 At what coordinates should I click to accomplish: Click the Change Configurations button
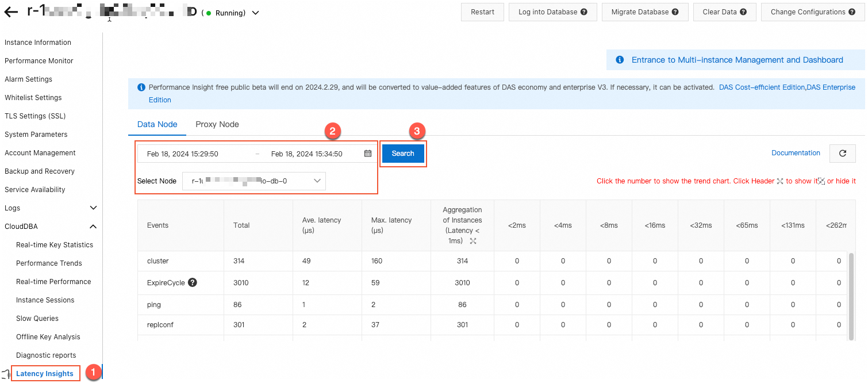click(813, 12)
